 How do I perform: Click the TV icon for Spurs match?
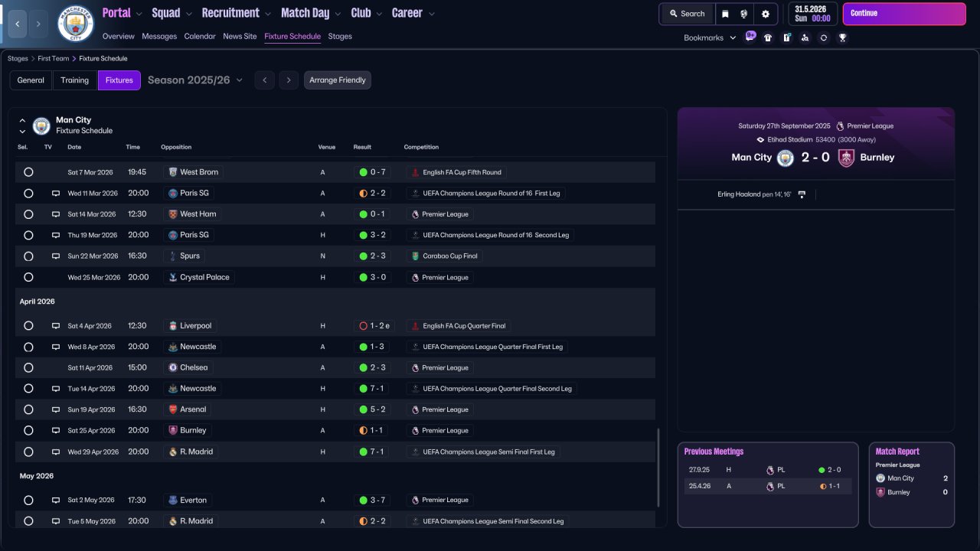[56, 256]
